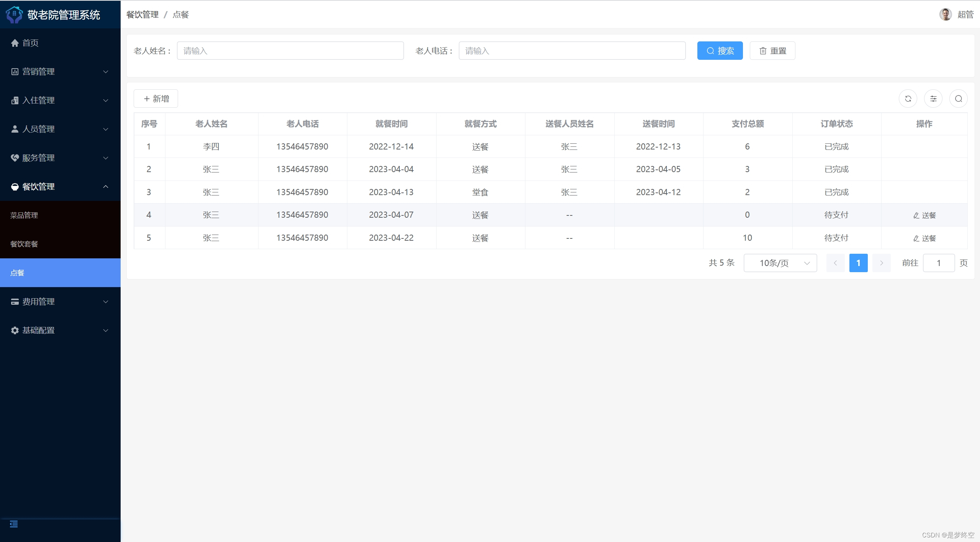This screenshot has width=980, height=542.
Task: Click 2022-12-14 dining date cell
Action: [x=391, y=146]
